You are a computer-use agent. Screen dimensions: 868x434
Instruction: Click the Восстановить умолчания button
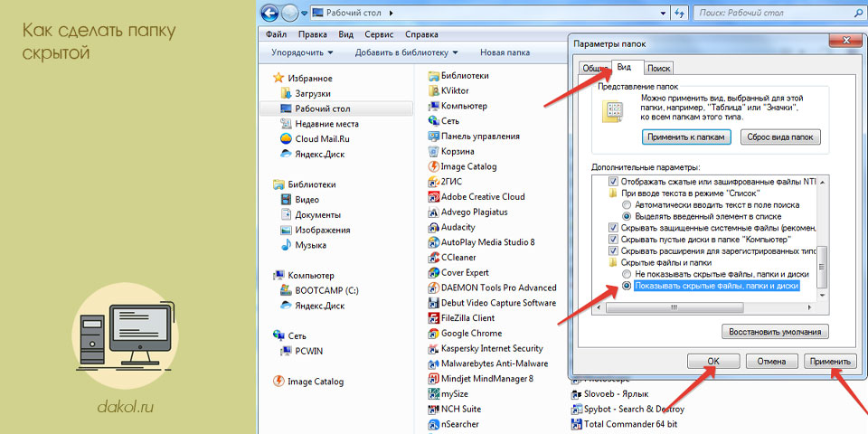[775, 332]
